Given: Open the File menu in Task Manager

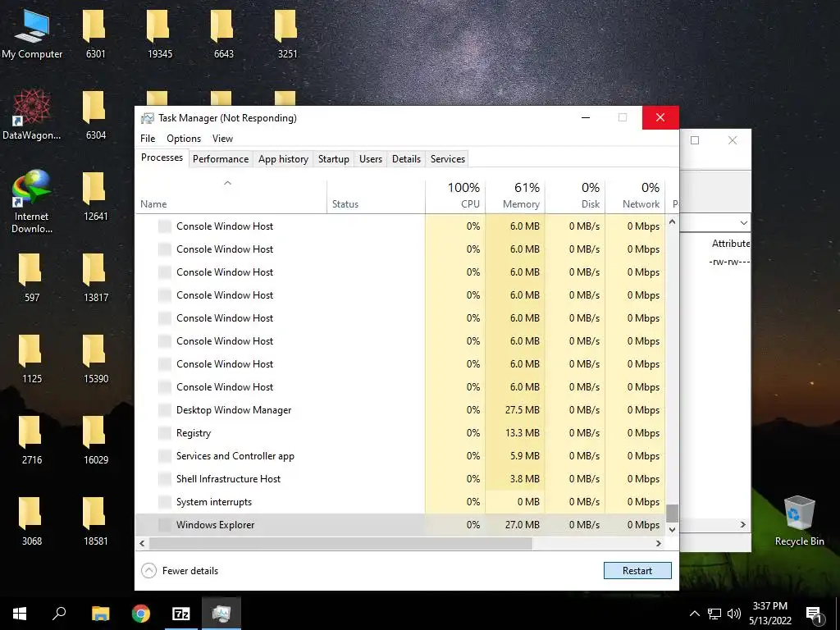Looking at the screenshot, I should 148,138.
